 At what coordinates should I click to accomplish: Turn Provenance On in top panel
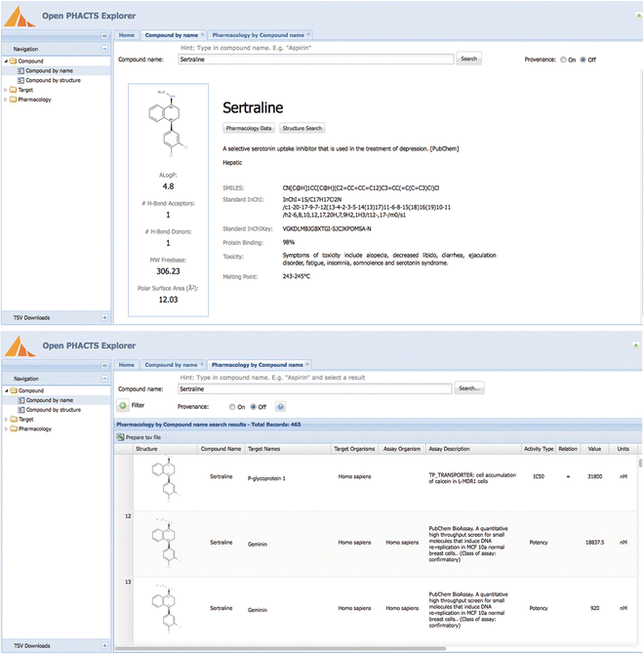(x=563, y=60)
